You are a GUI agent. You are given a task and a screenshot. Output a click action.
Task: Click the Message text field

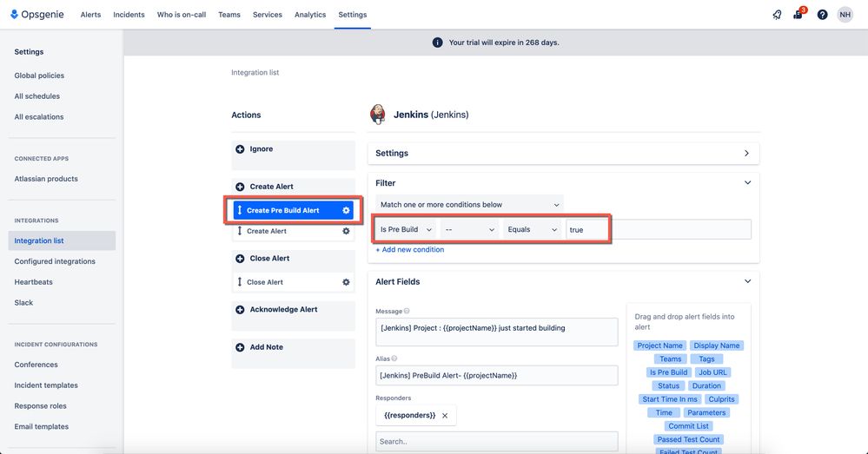[496, 332]
